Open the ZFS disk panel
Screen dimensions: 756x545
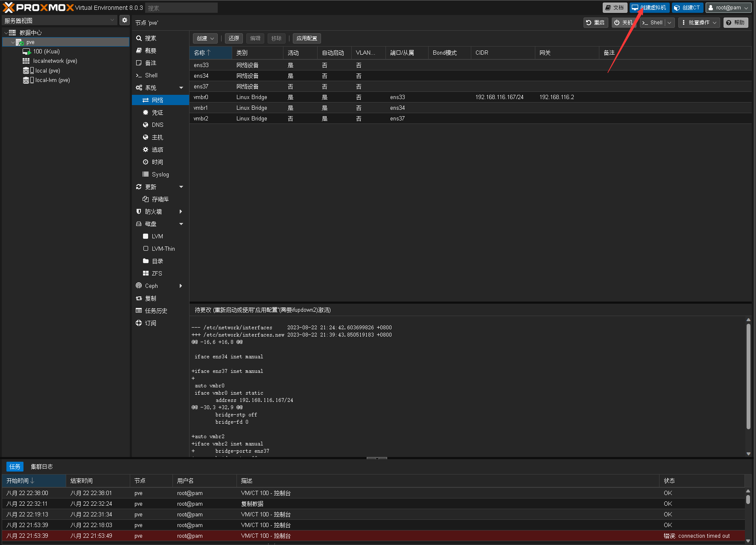point(157,273)
